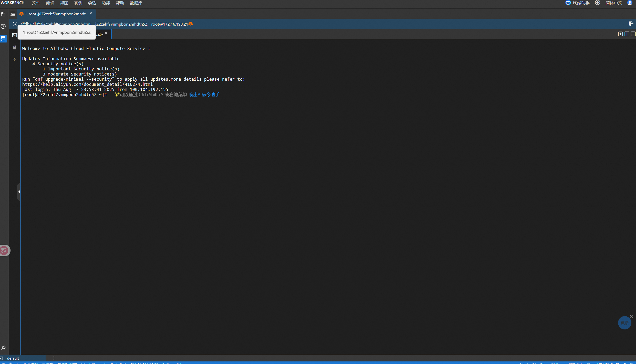Open the 数据库 menu
Viewport: 636px width, 364px height.
pos(136,3)
